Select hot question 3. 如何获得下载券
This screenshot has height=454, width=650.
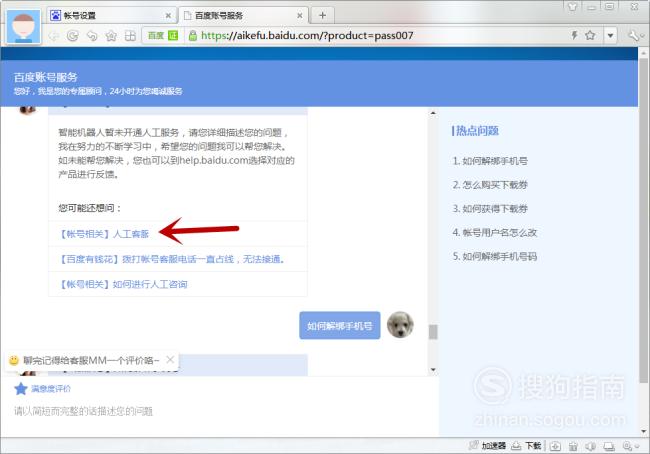pyautogui.click(x=490, y=209)
